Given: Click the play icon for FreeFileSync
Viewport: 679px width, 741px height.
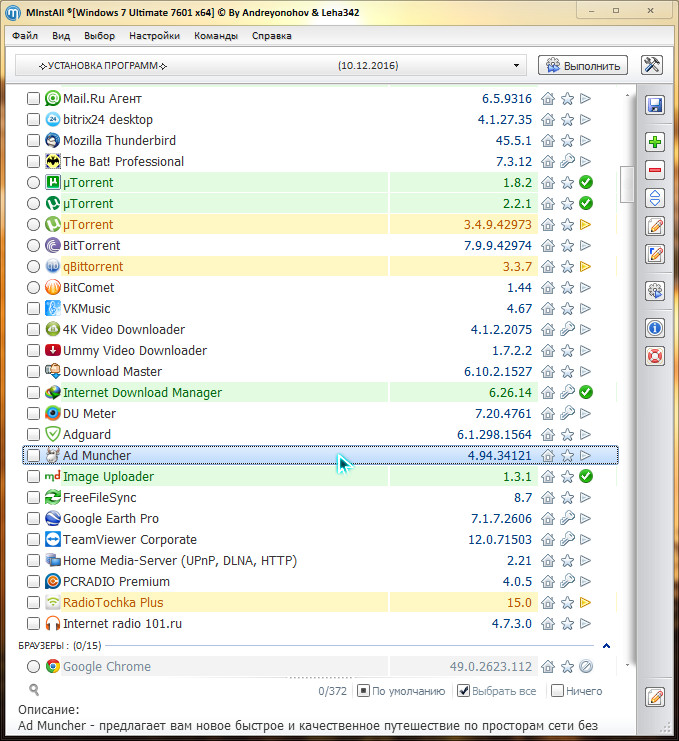Looking at the screenshot, I should pos(585,497).
